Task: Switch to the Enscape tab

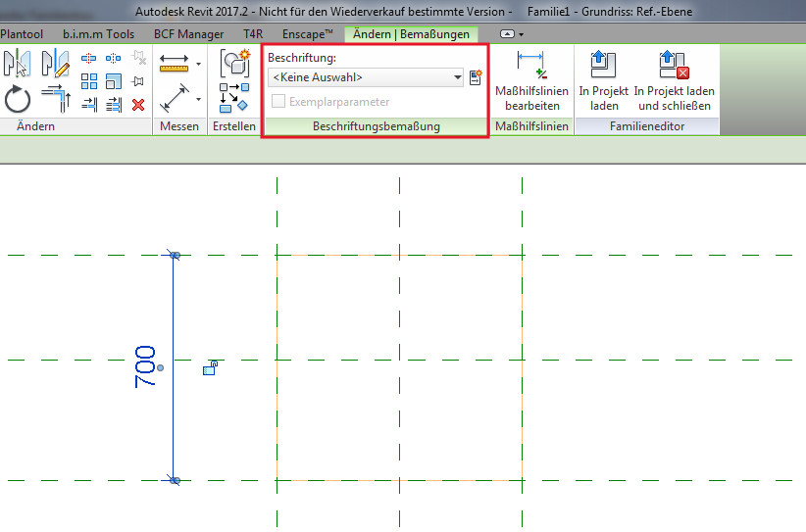Action: pyautogui.click(x=308, y=34)
